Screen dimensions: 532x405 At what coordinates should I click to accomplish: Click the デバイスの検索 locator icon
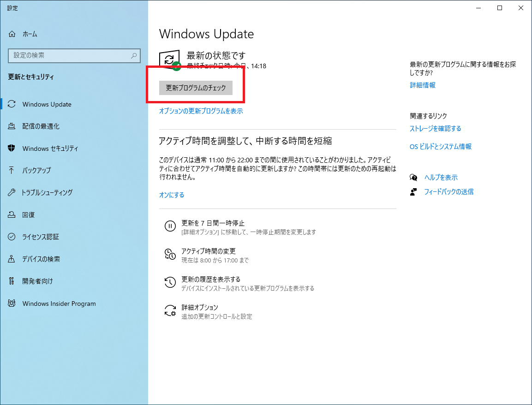click(x=12, y=259)
